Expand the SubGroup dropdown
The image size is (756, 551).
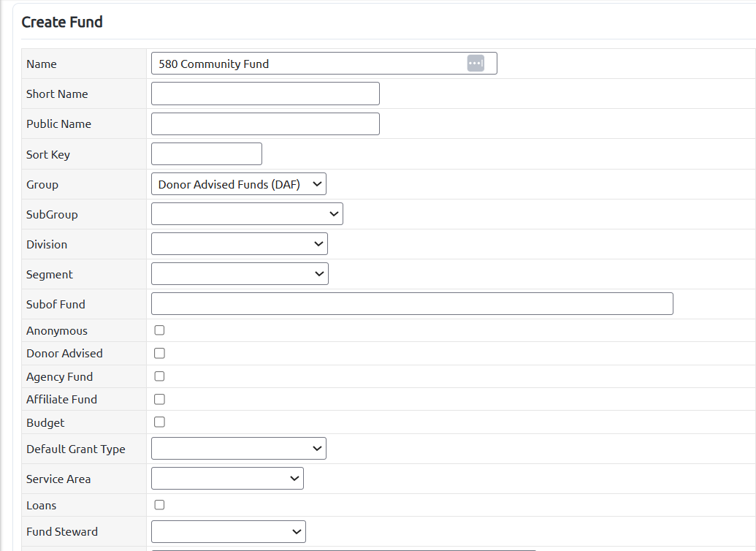[247, 213]
